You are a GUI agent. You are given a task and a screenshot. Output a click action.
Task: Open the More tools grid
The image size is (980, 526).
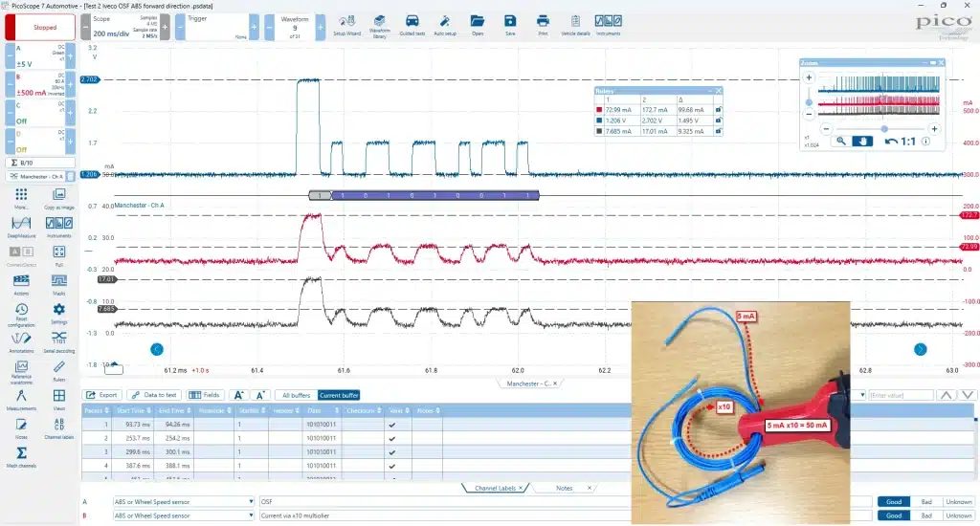[21, 199]
